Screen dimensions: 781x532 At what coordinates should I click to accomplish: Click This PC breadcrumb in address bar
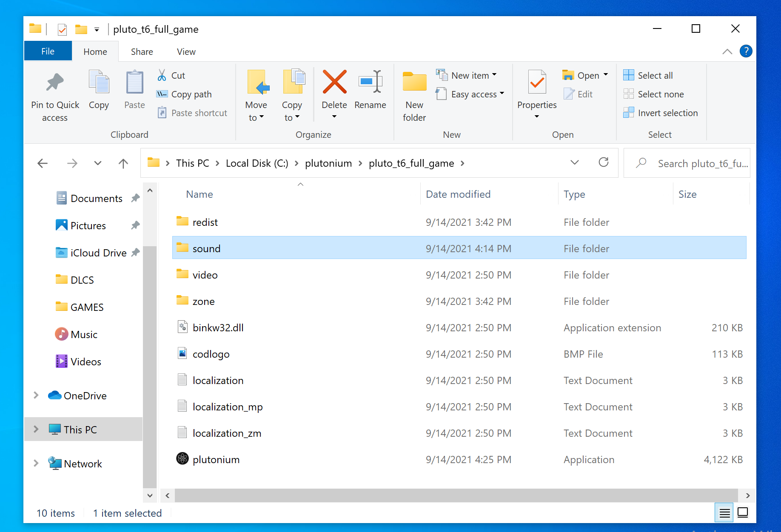point(193,163)
